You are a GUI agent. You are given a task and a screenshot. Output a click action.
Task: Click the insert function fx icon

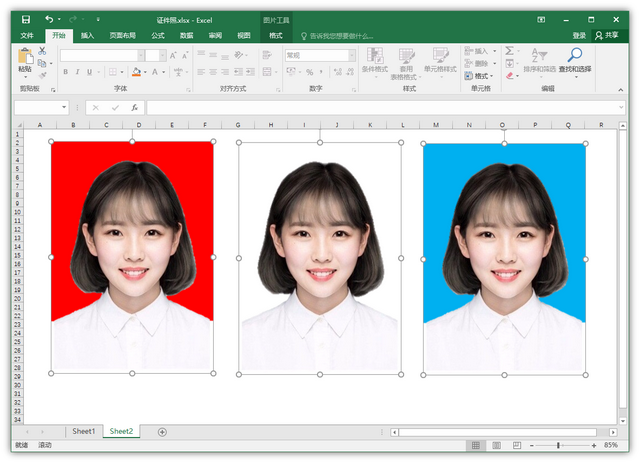(134, 107)
